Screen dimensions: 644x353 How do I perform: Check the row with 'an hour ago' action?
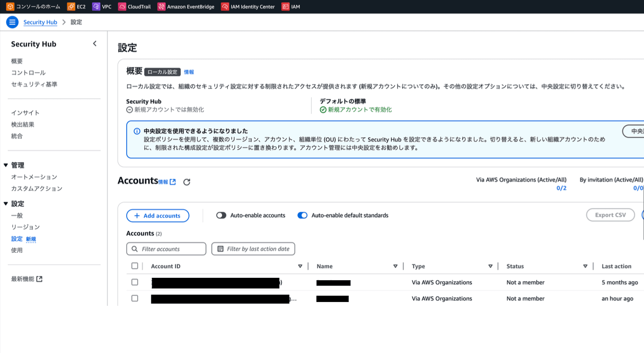coord(135,299)
